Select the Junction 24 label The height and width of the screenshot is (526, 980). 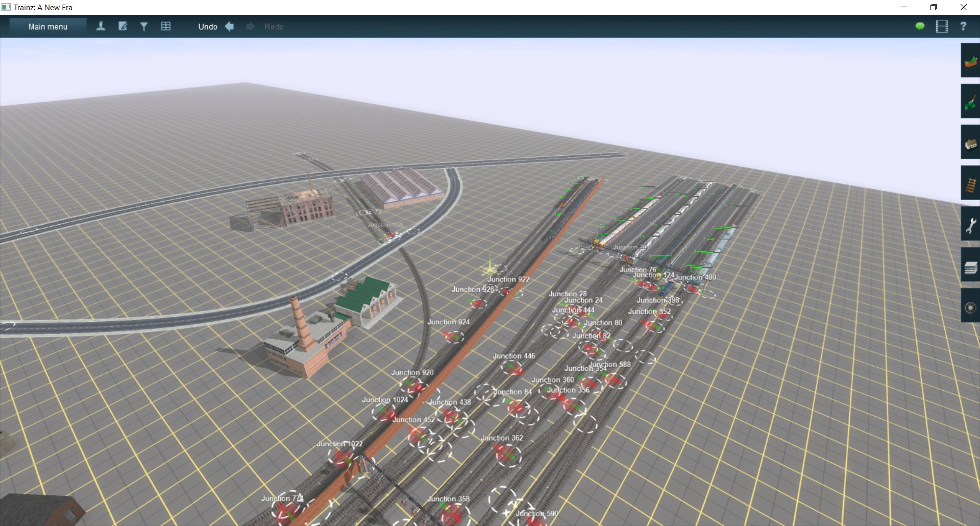[x=583, y=300]
